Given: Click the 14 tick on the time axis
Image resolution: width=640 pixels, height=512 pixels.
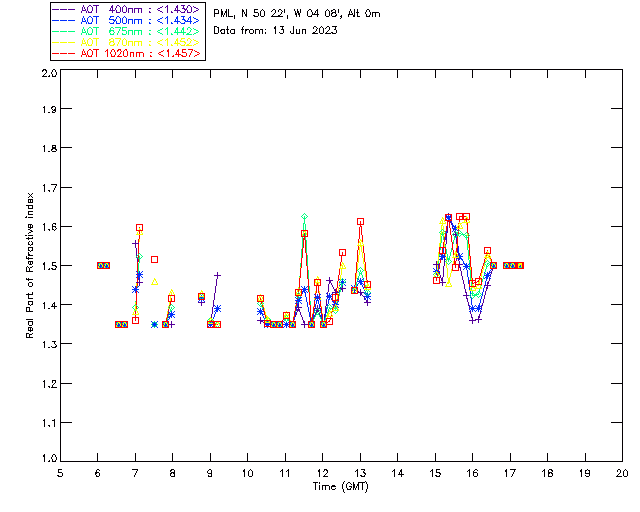Looking at the screenshot, I should pos(397,473).
